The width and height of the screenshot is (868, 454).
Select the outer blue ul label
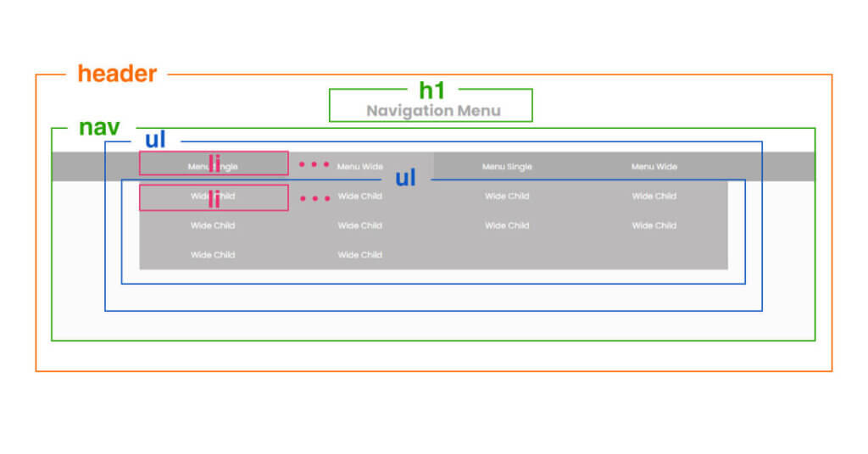click(x=155, y=141)
